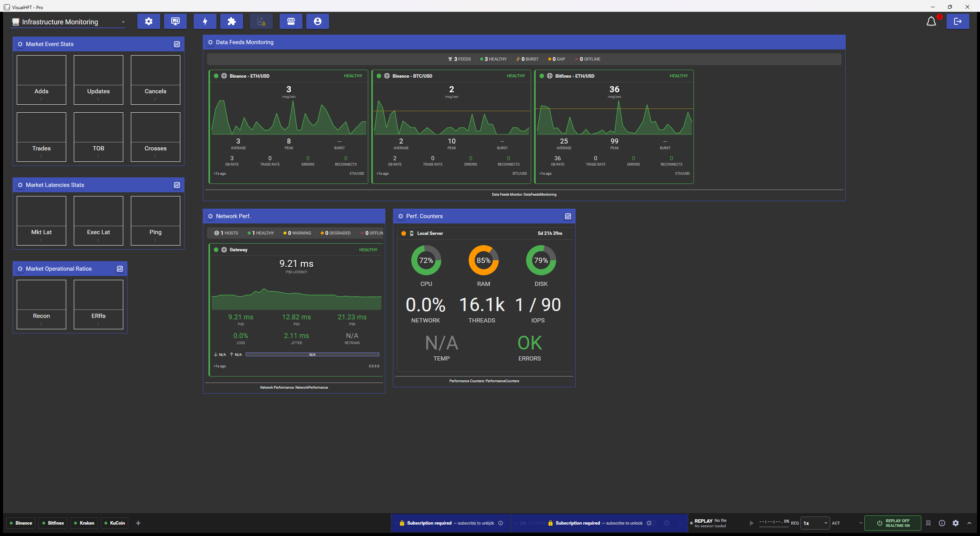Open Market Latencies Stats settings gear

20,185
